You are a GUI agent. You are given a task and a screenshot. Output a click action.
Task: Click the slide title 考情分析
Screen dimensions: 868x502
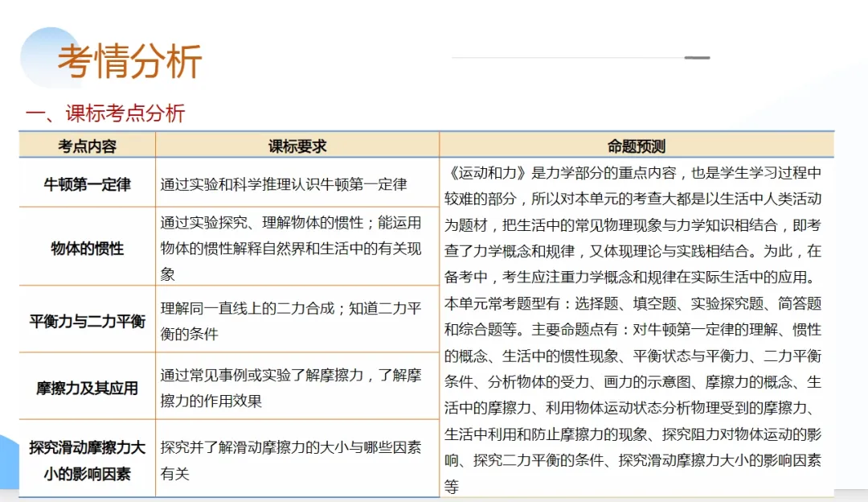tap(129, 61)
